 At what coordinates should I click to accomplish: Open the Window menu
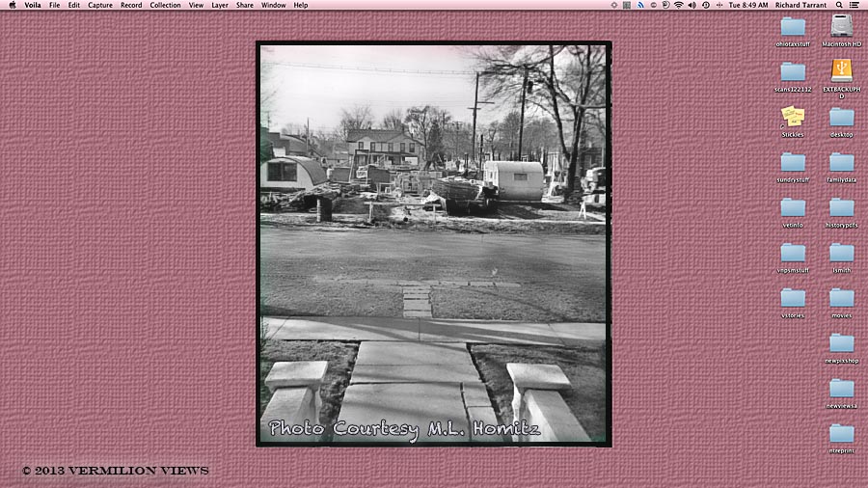274,5
